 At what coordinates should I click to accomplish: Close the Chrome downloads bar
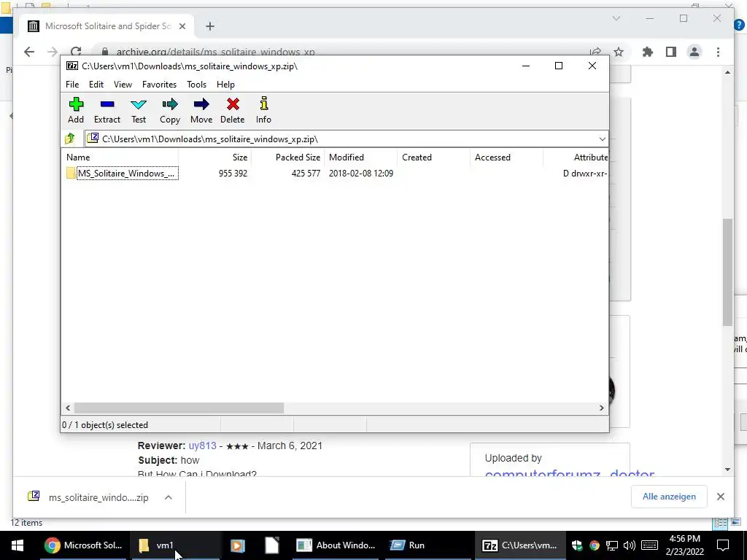(x=720, y=497)
